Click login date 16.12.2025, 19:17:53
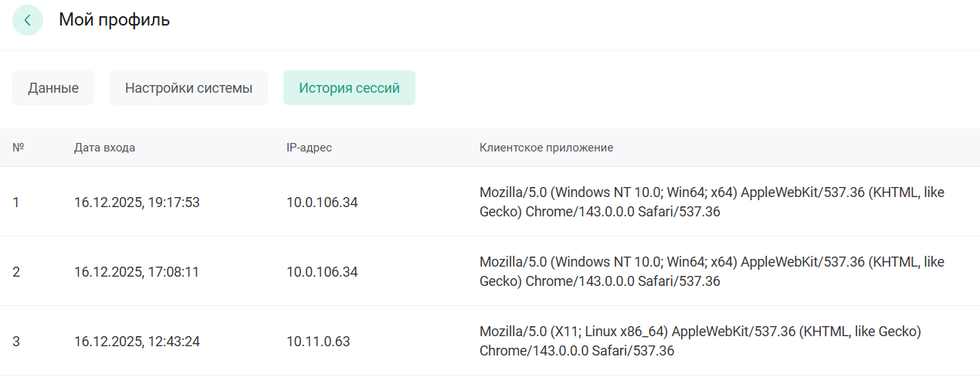 click(137, 202)
